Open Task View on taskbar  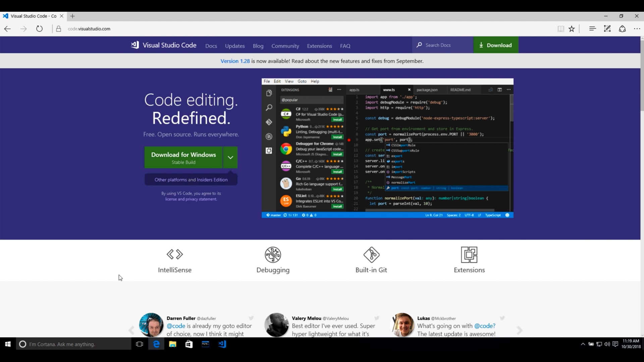pos(140,344)
